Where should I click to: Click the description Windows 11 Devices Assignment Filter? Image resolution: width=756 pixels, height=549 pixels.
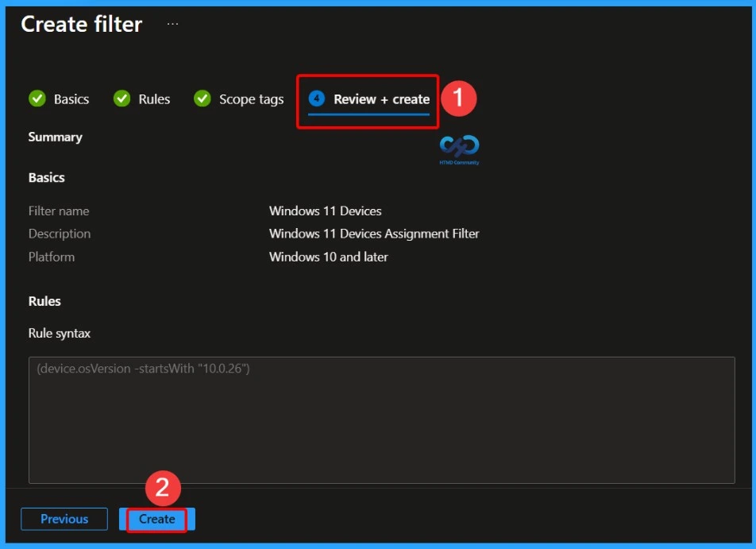point(374,234)
